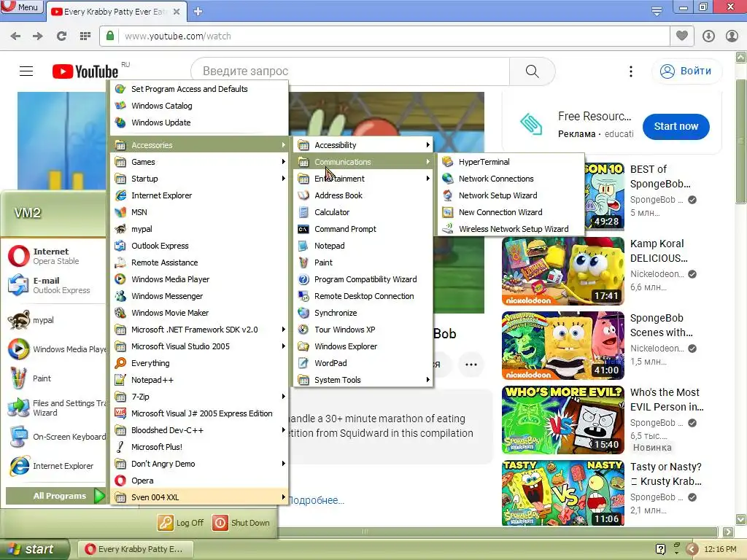Launch Internet Explorer from All Programs list
The image size is (747, 560).
click(x=199, y=195)
